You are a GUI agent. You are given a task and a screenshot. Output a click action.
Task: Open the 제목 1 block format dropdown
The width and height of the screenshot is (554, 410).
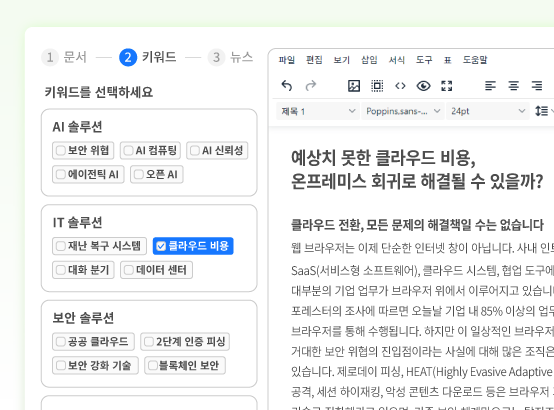click(318, 111)
